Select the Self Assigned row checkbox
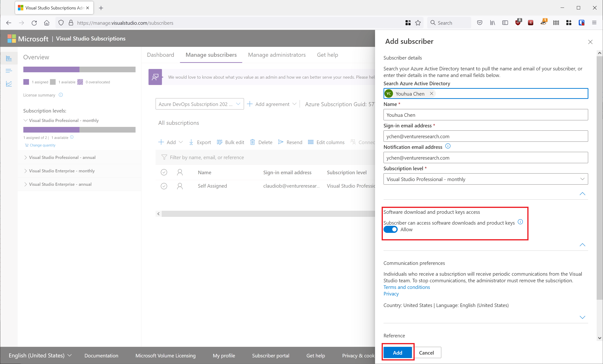603x364 pixels. click(164, 186)
